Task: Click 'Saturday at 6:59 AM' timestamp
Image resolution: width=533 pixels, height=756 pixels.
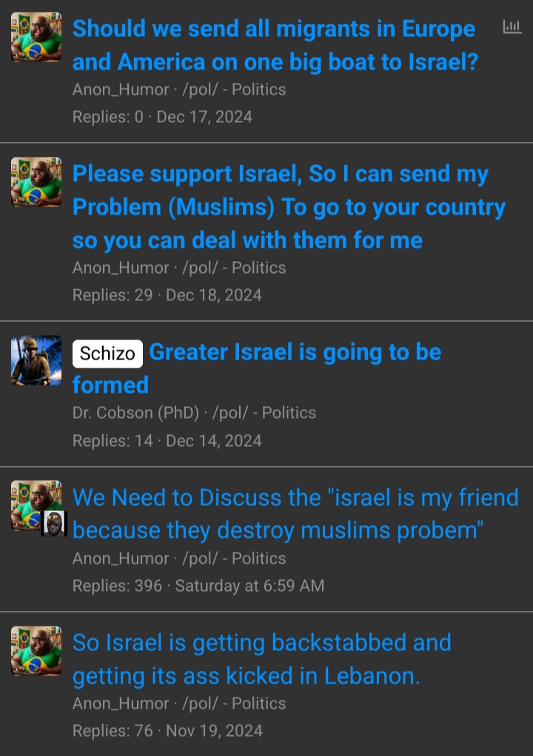Action: 249,586
